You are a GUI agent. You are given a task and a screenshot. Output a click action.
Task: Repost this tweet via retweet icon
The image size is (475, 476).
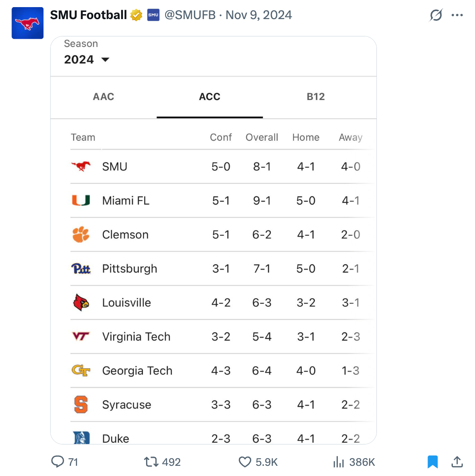[151, 462]
